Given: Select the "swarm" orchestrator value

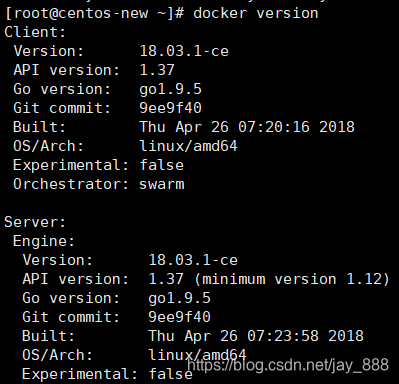Looking at the screenshot, I should [162, 184].
